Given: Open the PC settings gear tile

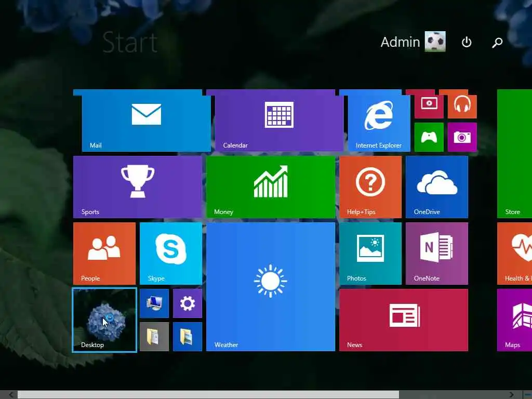Looking at the screenshot, I should (187, 303).
